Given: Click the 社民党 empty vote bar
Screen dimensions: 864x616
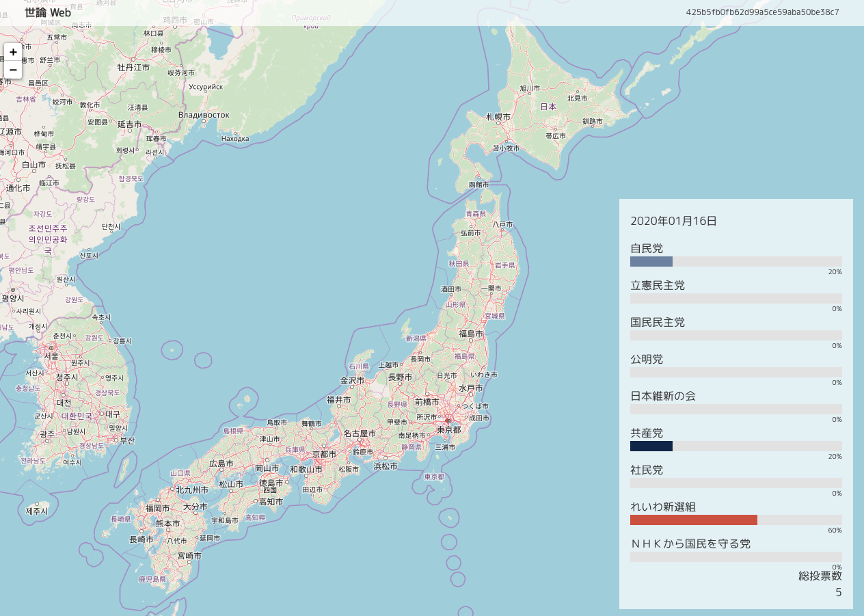Looking at the screenshot, I should 736,483.
